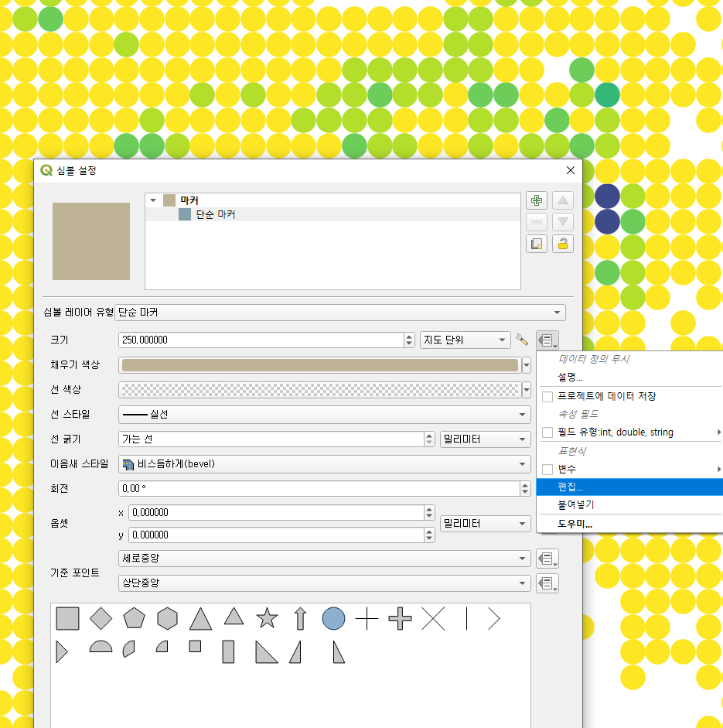Image resolution: width=723 pixels, height=728 pixels.
Task: Select the blue circle marker shape
Action: 333,618
